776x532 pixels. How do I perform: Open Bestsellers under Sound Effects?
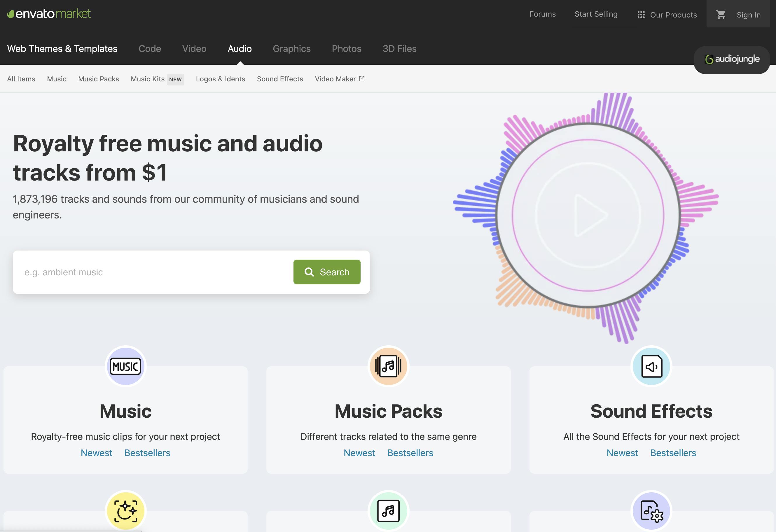[673, 453]
